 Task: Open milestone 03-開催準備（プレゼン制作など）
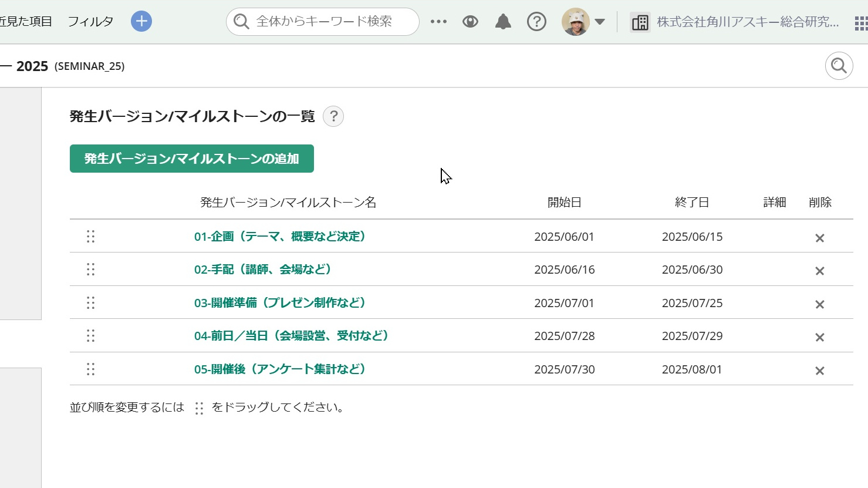tap(281, 302)
